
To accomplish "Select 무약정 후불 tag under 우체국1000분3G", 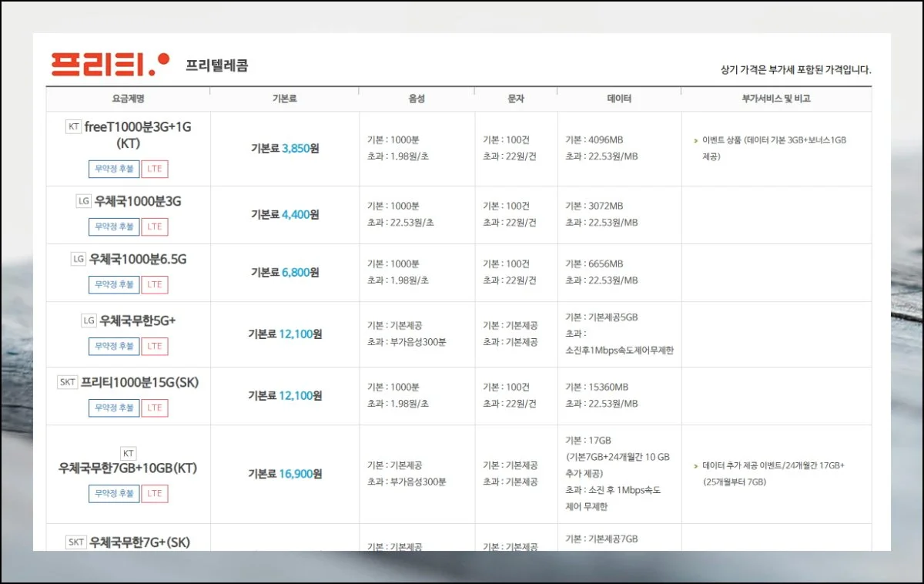I will [x=114, y=227].
